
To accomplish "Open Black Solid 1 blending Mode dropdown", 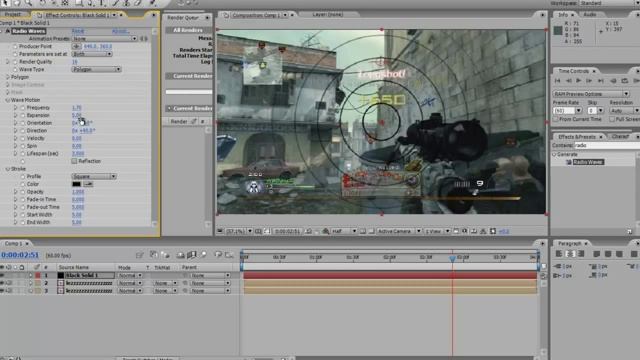I will tap(129, 275).
